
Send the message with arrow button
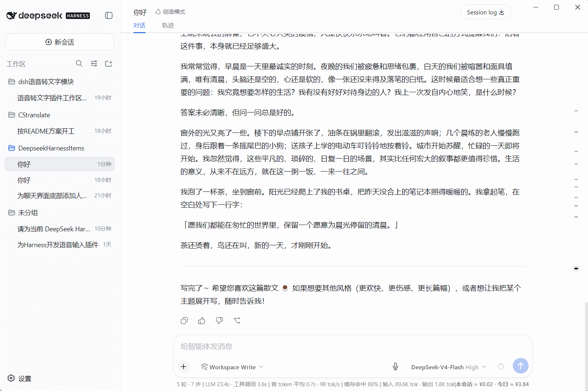[521, 366]
